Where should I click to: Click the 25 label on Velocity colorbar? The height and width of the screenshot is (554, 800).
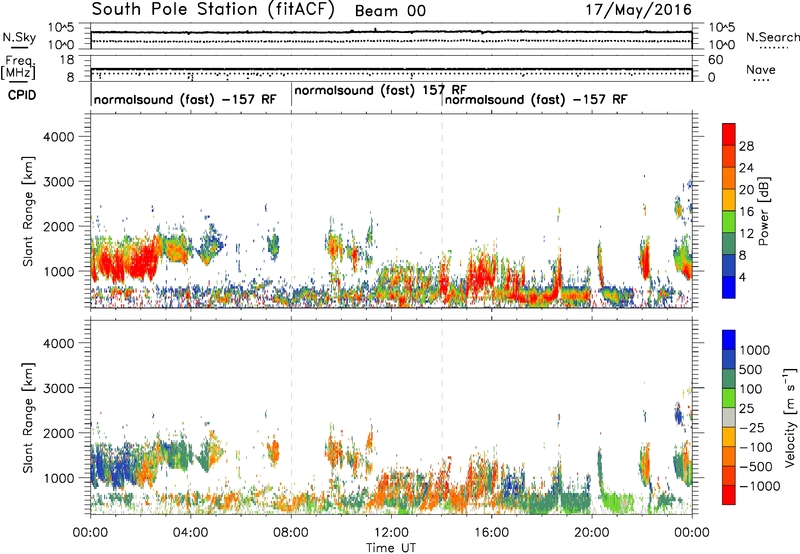746,409
